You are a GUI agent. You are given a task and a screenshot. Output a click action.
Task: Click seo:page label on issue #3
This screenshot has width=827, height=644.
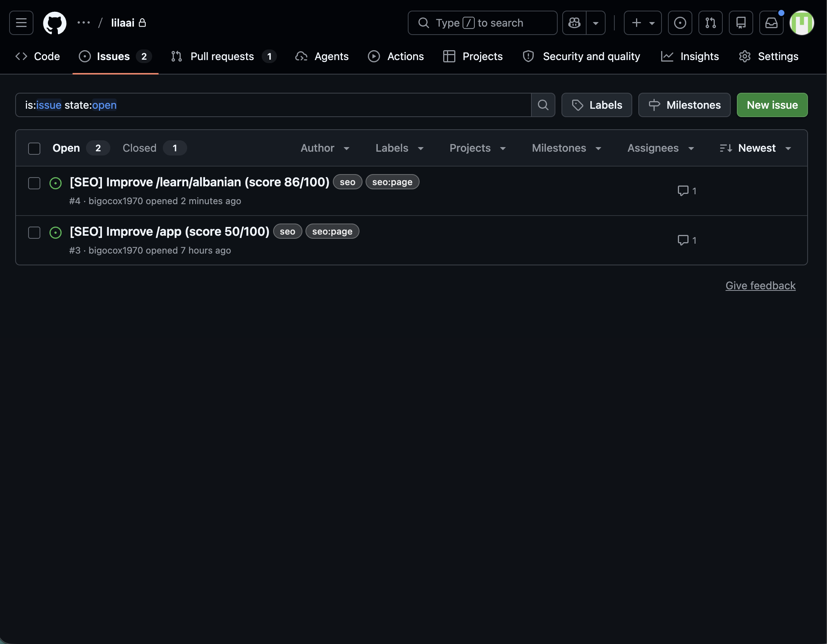pos(332,232)
